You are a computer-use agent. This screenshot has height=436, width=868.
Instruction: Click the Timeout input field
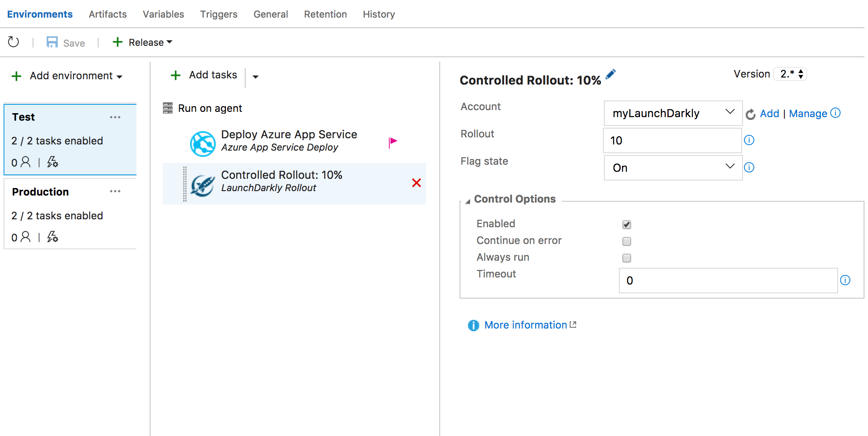(728, 281)
